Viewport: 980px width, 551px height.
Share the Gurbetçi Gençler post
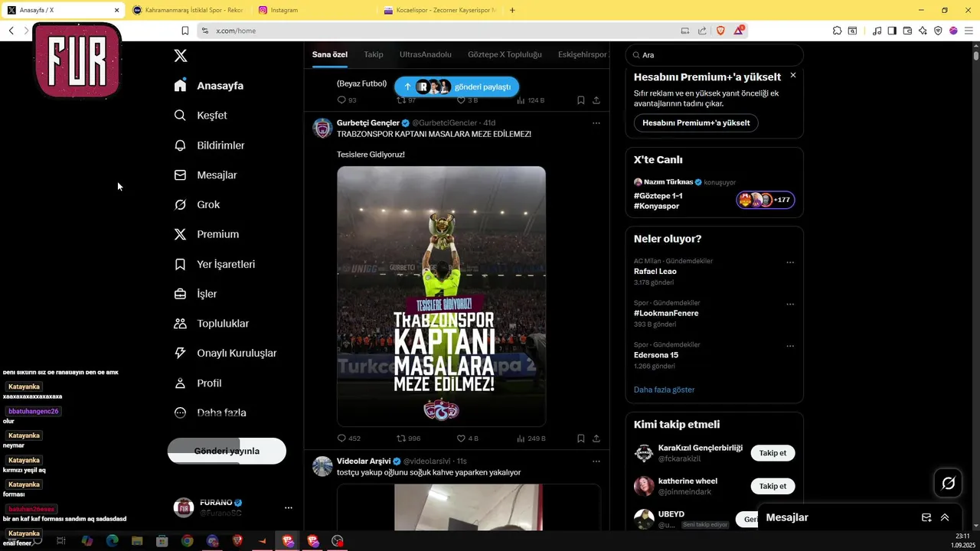[596, 439]
